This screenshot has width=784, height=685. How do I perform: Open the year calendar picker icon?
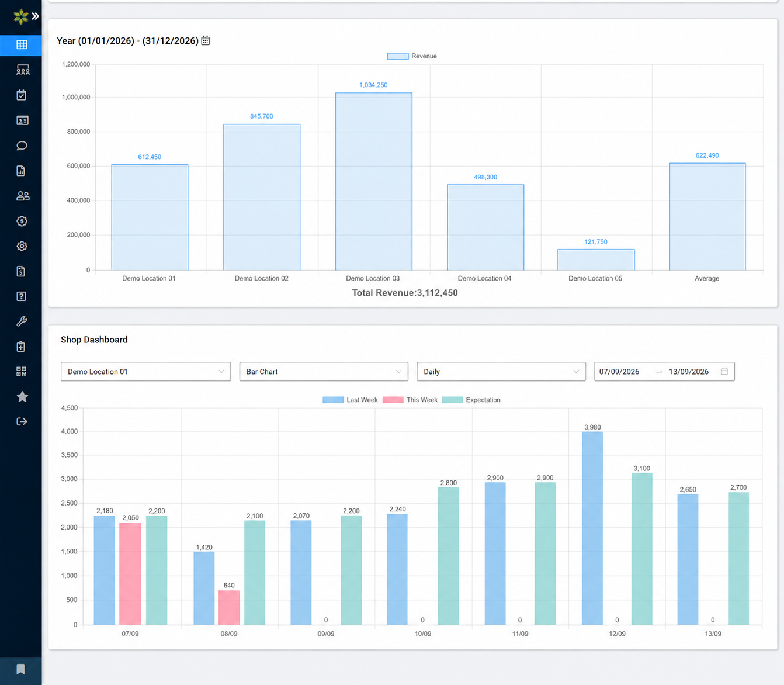click(x=206, y=40)
